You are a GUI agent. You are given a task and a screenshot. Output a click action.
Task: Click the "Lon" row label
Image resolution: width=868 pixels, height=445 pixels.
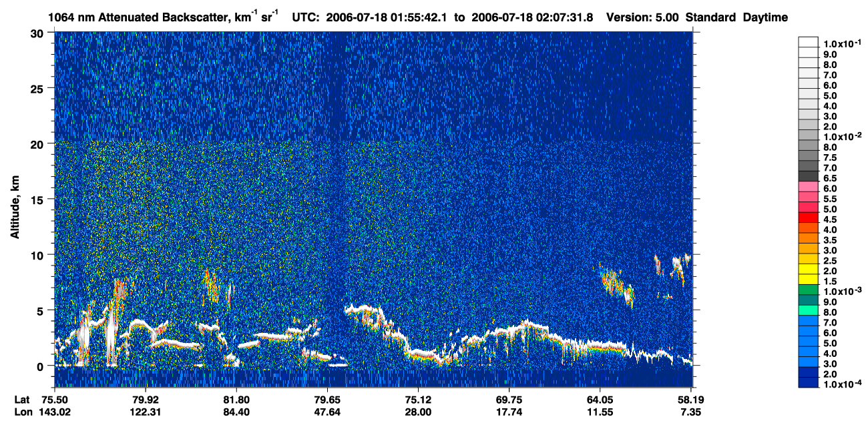[x=23, y=412]
